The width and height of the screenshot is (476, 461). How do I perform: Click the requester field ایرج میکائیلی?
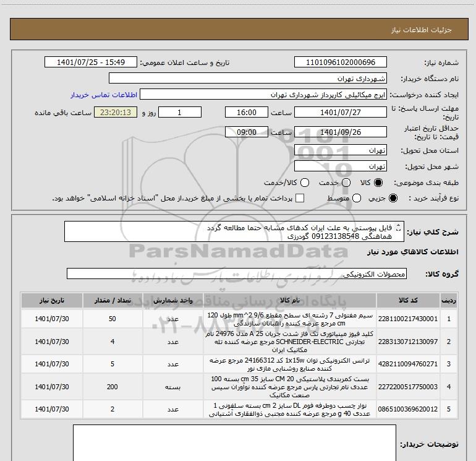coord(263,95)
